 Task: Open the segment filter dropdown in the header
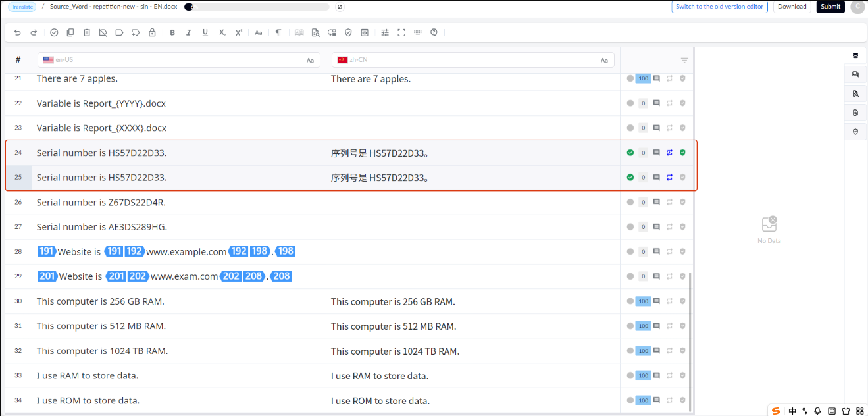point(684,60)
